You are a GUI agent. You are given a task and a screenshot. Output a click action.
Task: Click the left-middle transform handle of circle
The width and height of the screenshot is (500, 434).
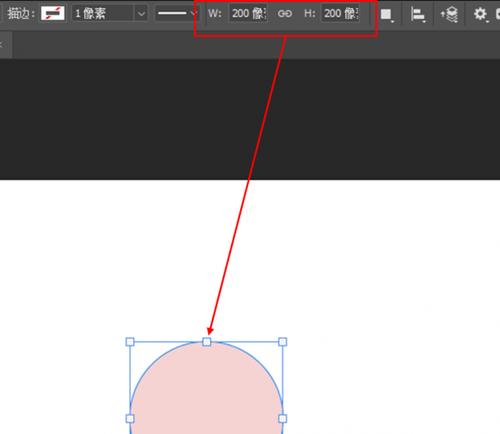point(130,419)
